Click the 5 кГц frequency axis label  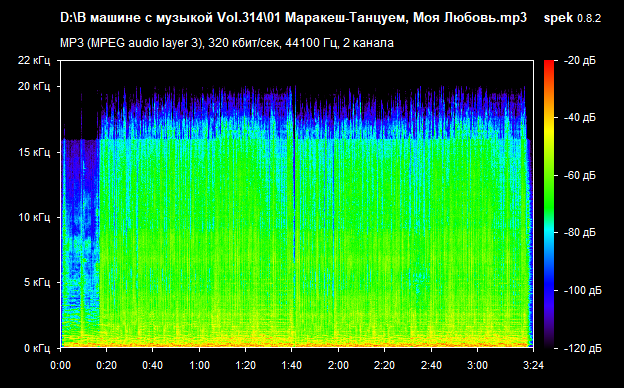pos(37,283)
